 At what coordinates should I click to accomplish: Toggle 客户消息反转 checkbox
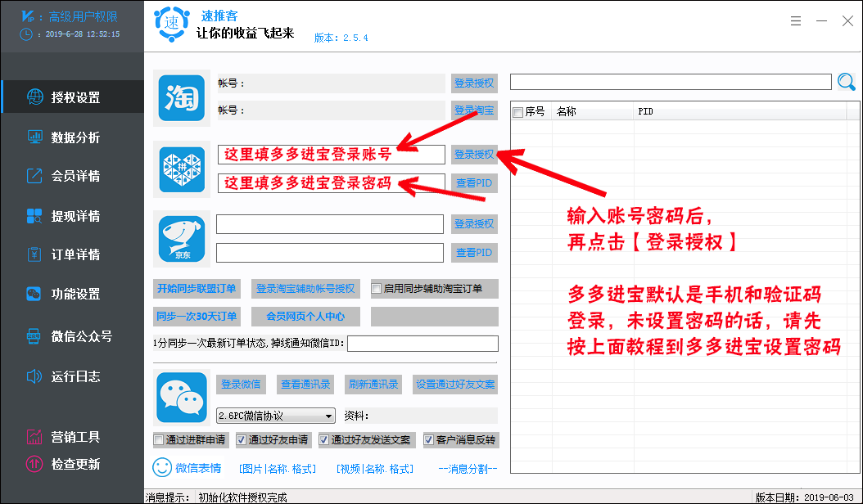pyautogui.click(x=428, y=439)
